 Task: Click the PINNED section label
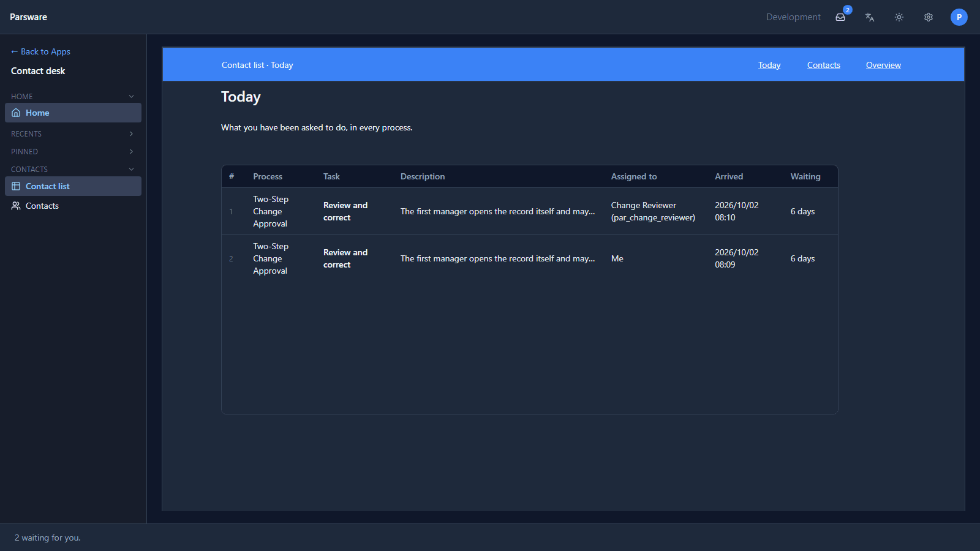[24, 152]
